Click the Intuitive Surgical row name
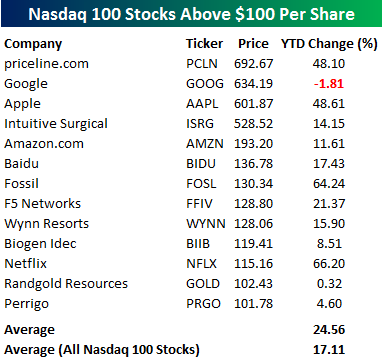 [x=56, y=124]
